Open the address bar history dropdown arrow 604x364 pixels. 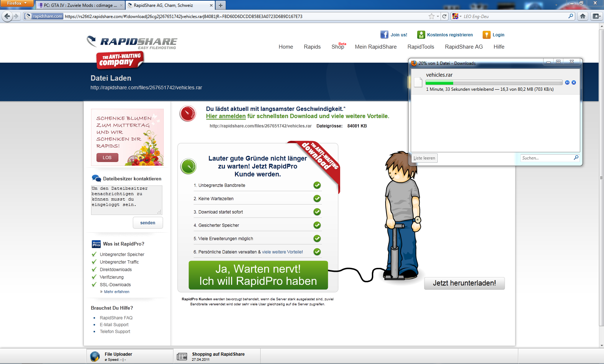click(438, 16)
